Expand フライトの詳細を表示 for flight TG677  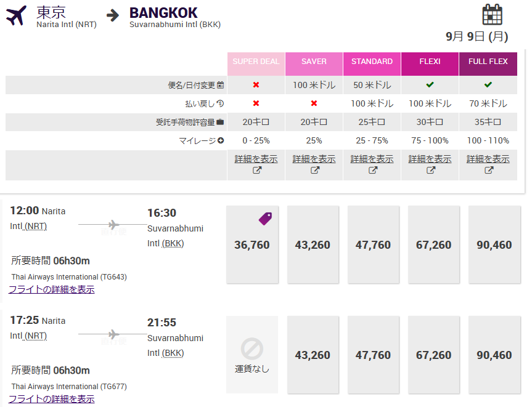(x=52, y=399)
